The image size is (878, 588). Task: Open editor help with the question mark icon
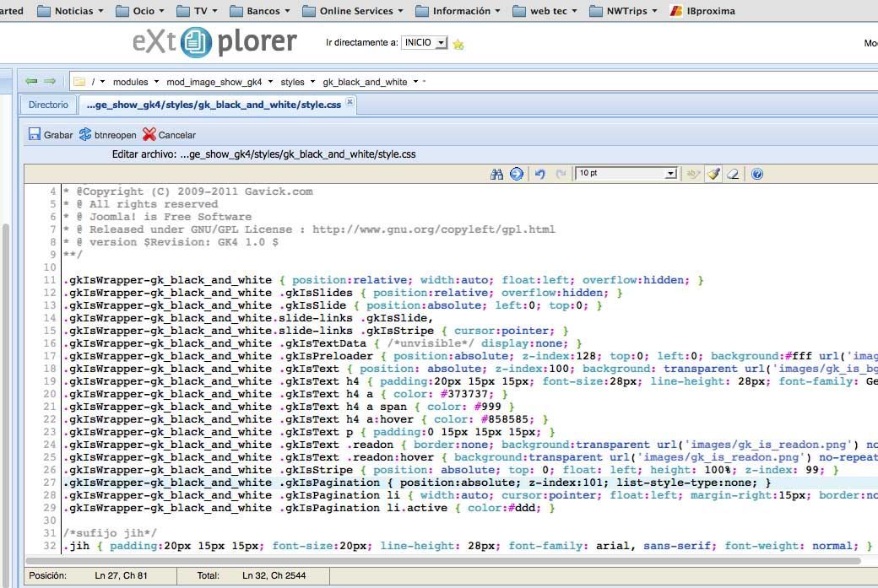[757, 174]
